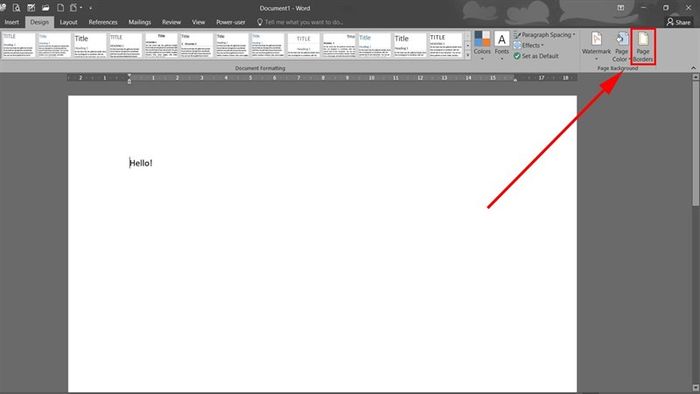Open the Layout tab
Viewport: 700px width, 394px height.
coord(68,22)
